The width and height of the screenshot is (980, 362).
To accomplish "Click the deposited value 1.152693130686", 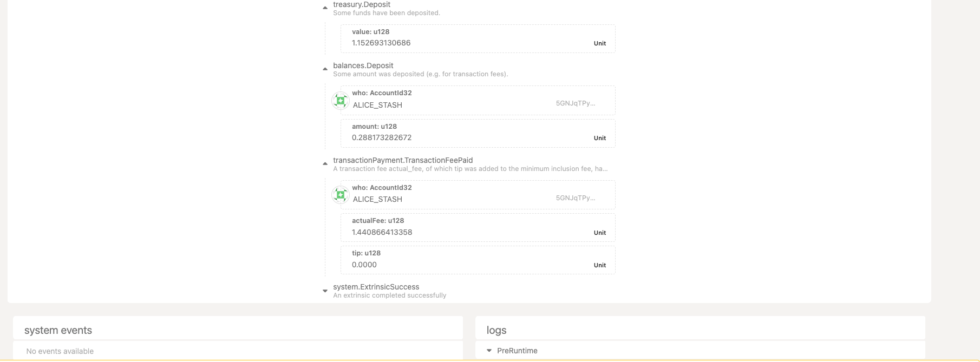I will coord(381,43).
